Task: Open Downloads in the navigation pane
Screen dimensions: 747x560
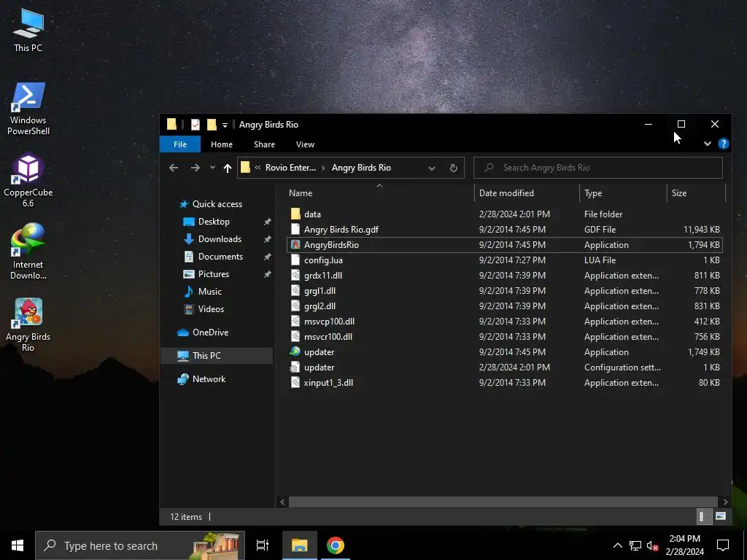Action: click(x=220, y=239)
